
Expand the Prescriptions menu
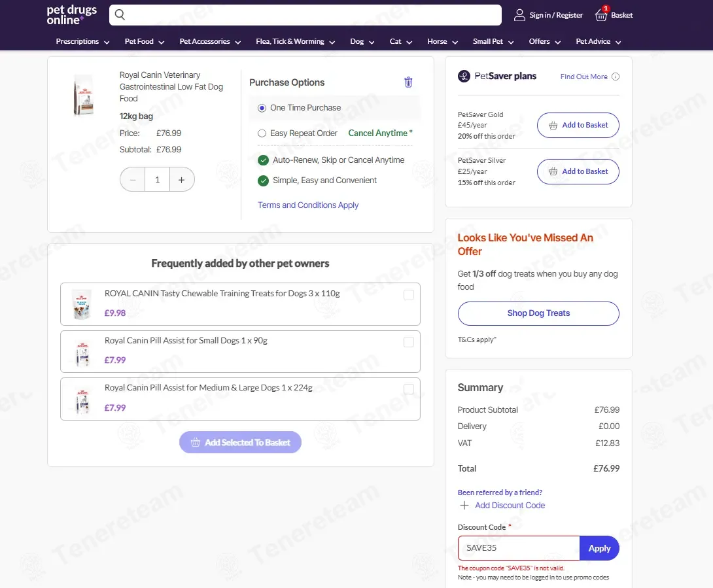pyautogui.click(x=83, y=41)
